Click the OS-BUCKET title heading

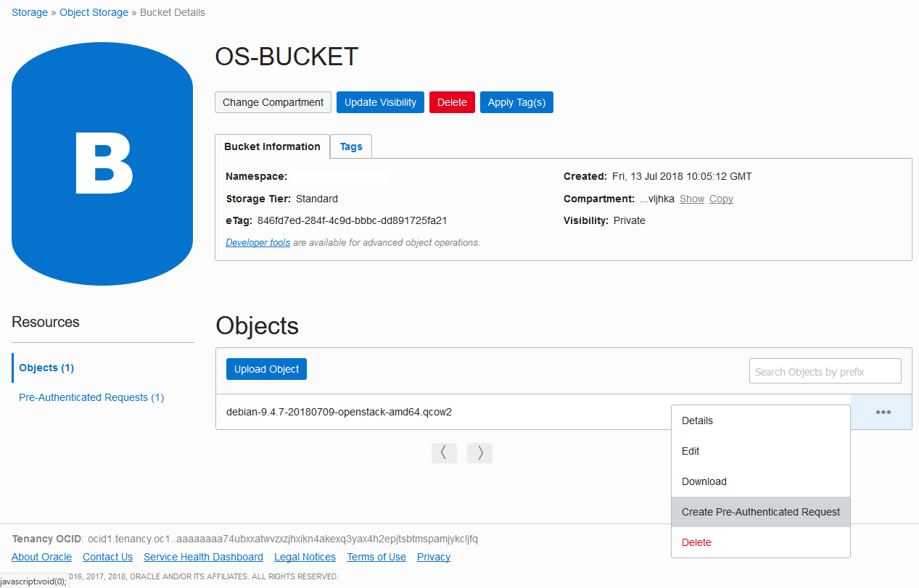[x=287, y=57]
